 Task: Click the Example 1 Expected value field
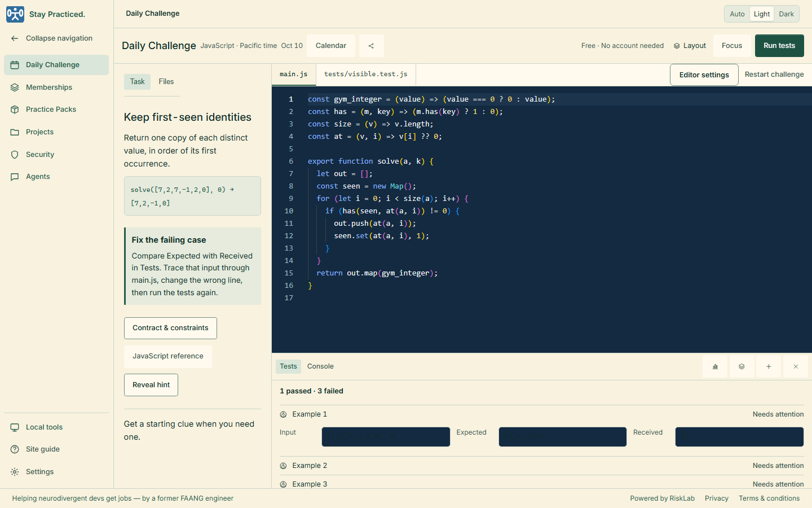click(x=563, y=437)
